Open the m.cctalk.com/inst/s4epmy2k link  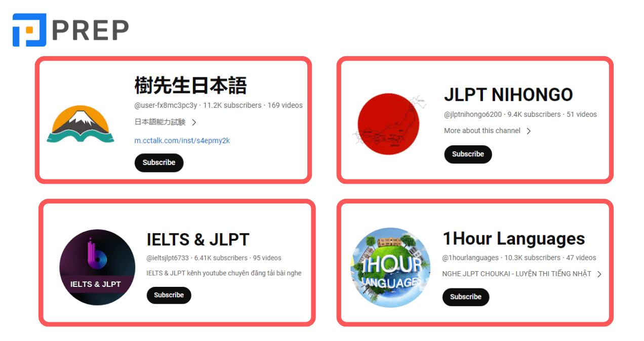182,141
